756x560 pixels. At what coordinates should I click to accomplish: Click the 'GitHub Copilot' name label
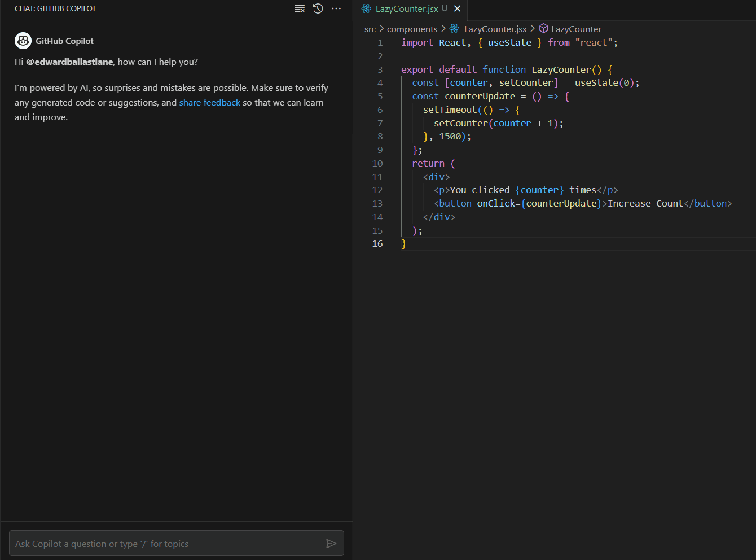[65, 41]
